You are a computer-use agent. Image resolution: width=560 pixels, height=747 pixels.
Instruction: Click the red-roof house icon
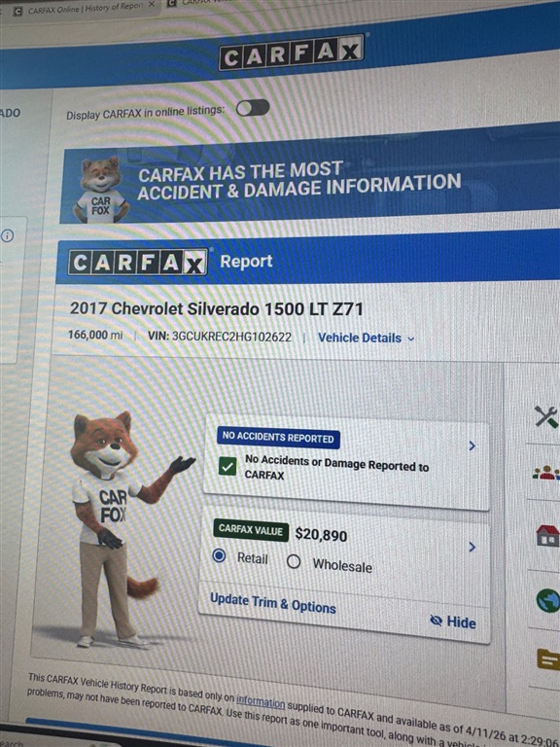(x=547, y=535)
